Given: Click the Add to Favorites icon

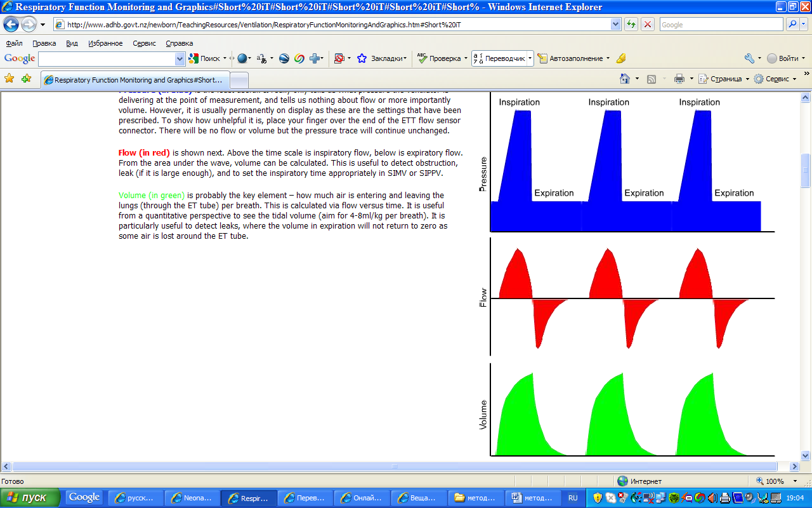Looking at the screenshot, I should [x=26, y=79].
